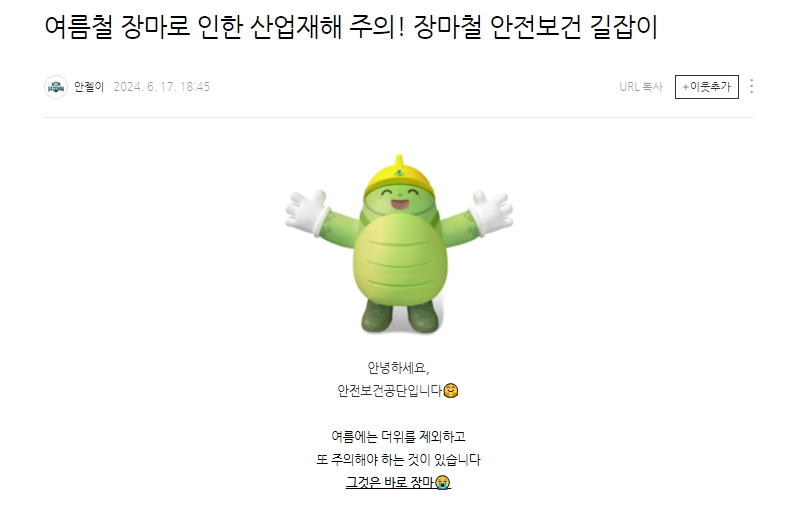Copy the post link with URL 복사
This screenshot has height=526, width=795.
(x=641, y=87)
